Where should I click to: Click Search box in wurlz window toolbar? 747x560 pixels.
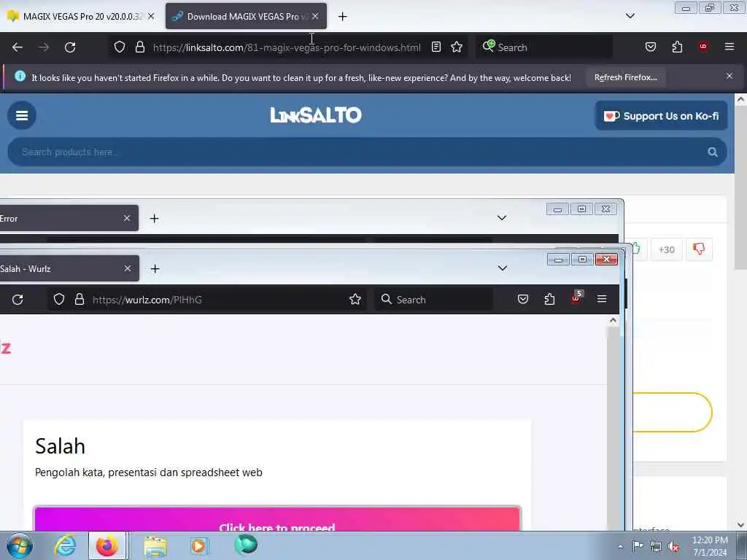coord(433,300)
